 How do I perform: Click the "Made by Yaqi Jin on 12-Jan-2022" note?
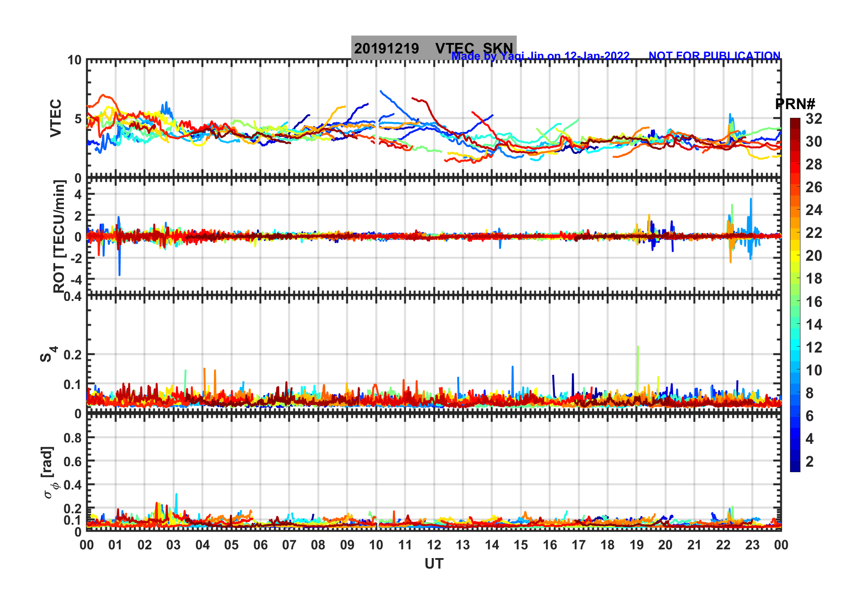click(x=540, y=56)
